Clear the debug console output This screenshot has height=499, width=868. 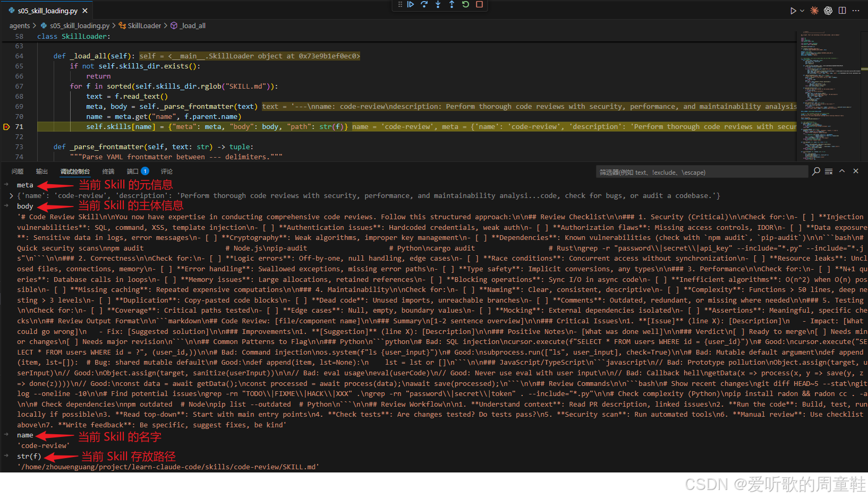point(829,171)
